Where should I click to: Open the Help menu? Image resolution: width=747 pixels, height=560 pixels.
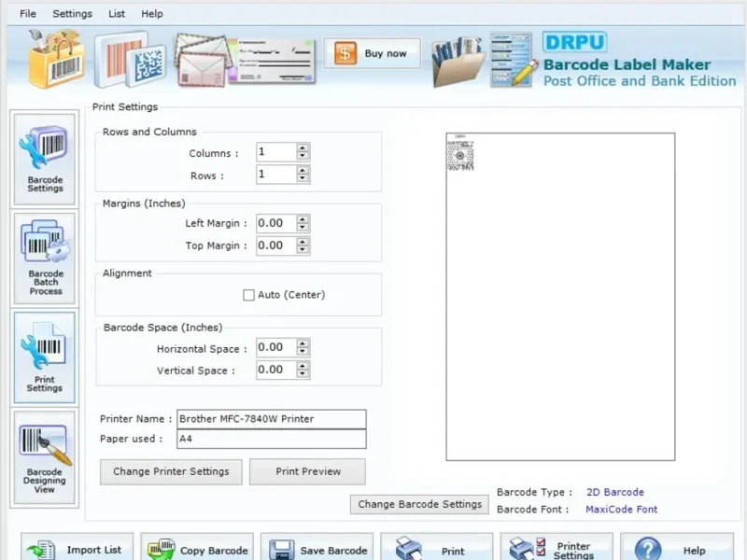pos(152,14)
